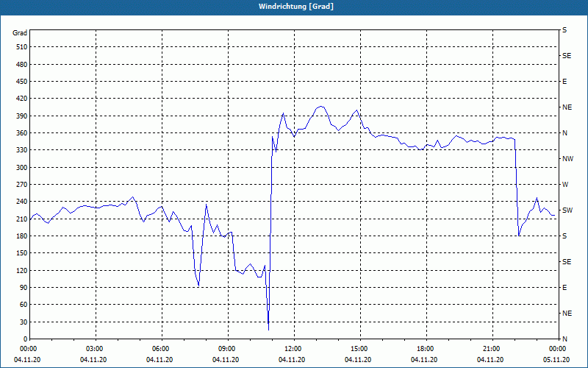
Task: Select the 420 y-axis value
Action: click(x=22, y=99)
